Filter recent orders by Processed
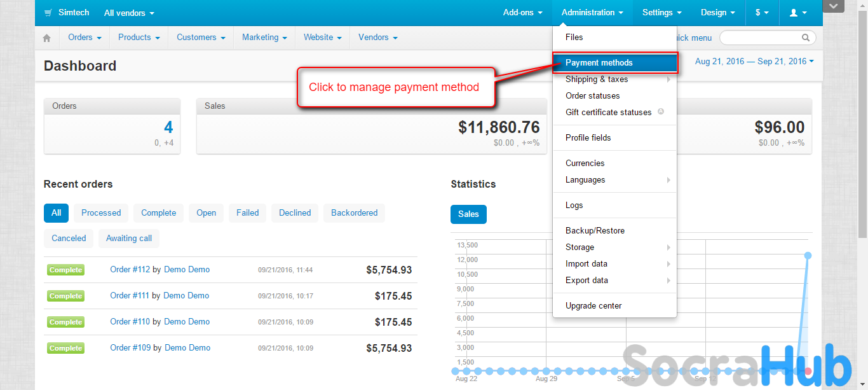 pos(101,213)
